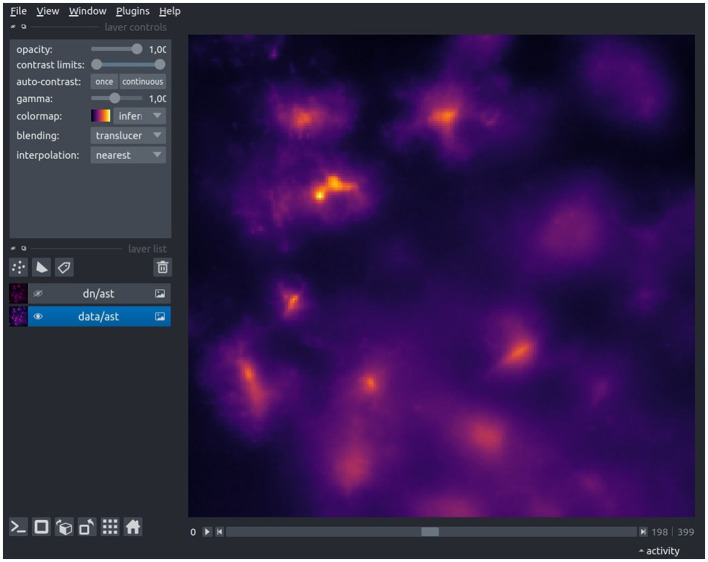Open the File menu
The width and height of the screenshot is (708, 562).
(18, 11)
